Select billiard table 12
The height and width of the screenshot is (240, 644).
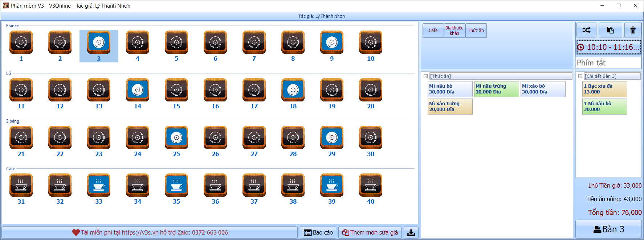[x=60, y=94]
